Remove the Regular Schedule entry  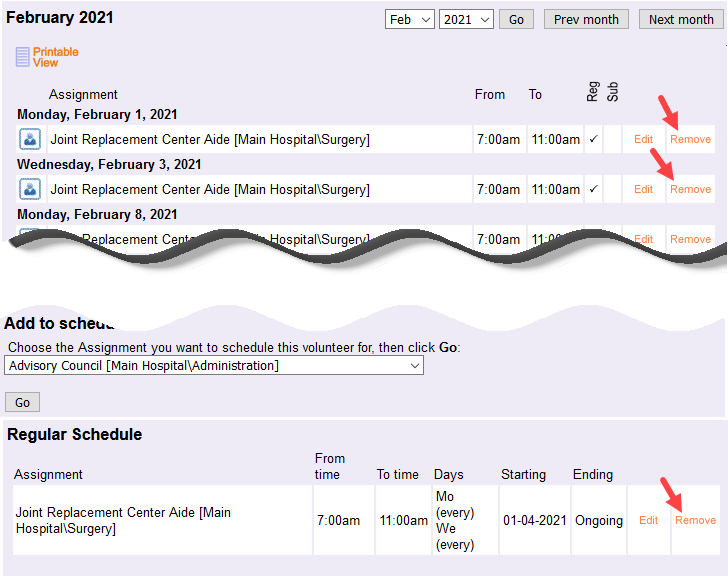coord(695,520)
